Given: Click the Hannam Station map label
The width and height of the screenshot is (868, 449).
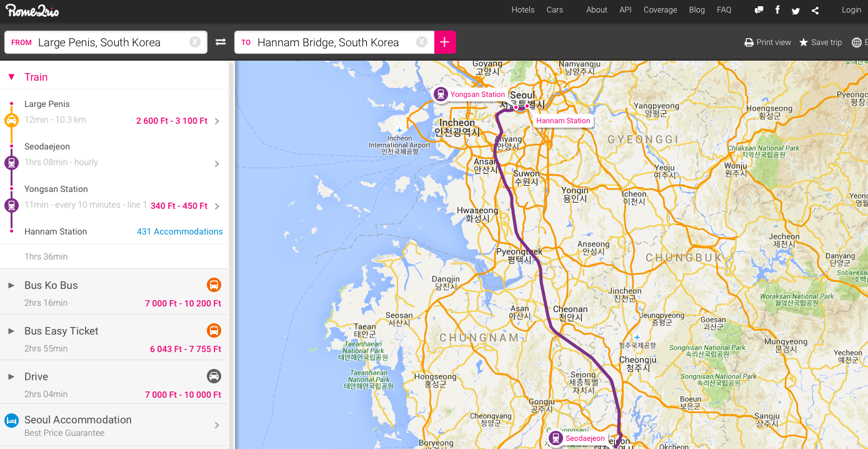Looking at the screenshot, I should 563,121.
